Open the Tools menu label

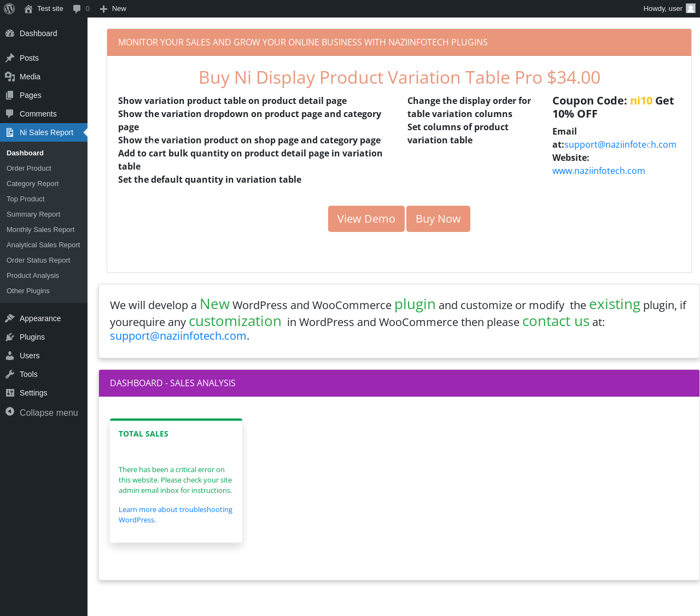click(x=28, y=374)
